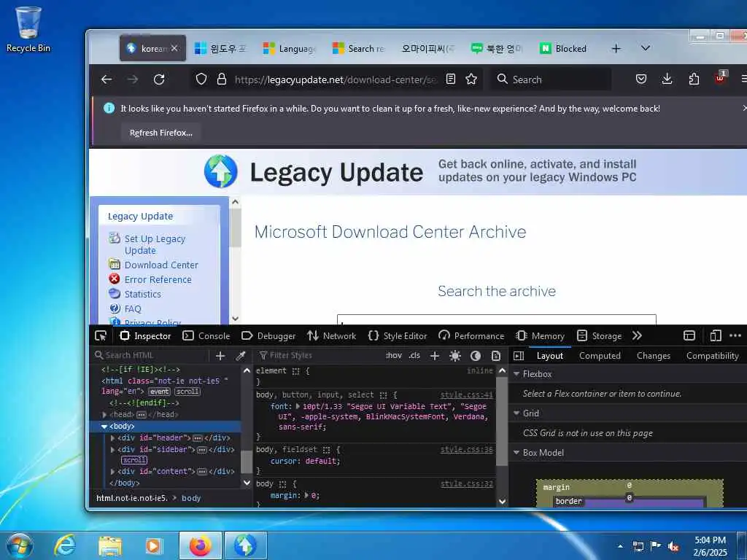747x560 pixels.
Task: Close the korean tab
Action: 174,48
